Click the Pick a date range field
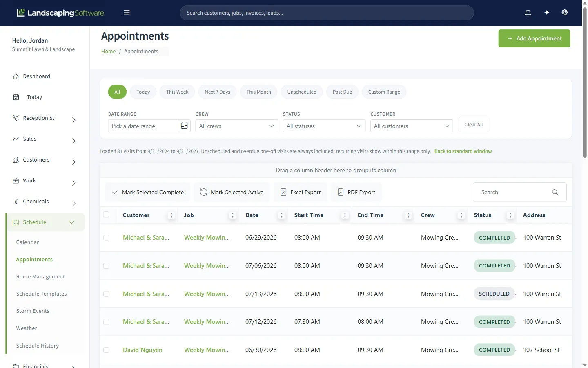588x368 pixels. (x=143, y=126)
